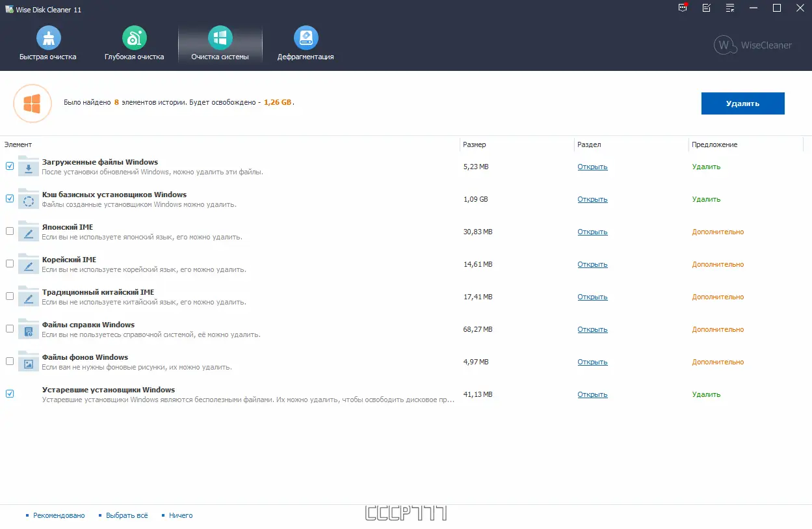Uncheck the Загруженные файлы Windows checkbox
The width and height of the screenshot is (812, 529).
(x=10, y=166)
